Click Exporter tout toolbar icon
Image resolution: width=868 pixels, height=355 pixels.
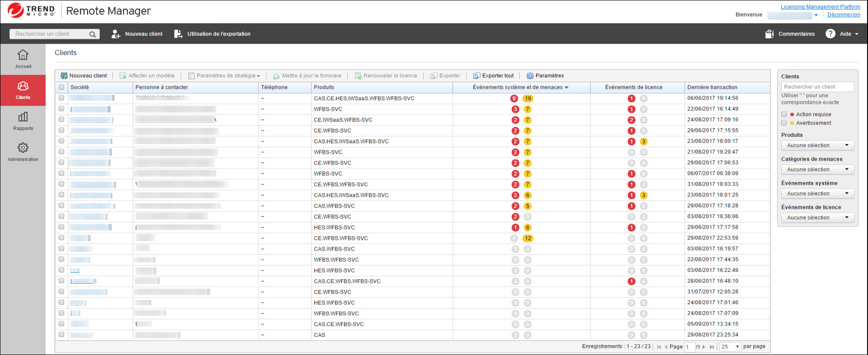(x=476, y=76)
